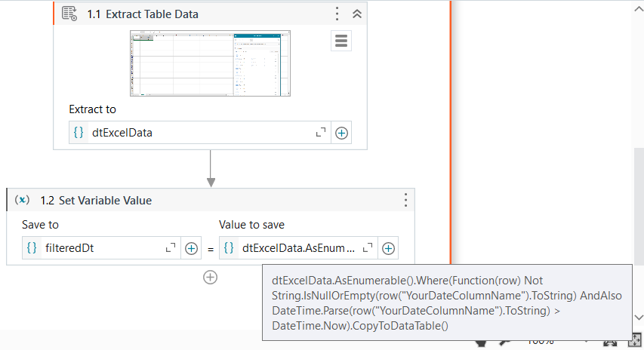The image size is (644, 350).
Task: Select the 1.1 Extract Table Data title
Action: pos(143,14)
